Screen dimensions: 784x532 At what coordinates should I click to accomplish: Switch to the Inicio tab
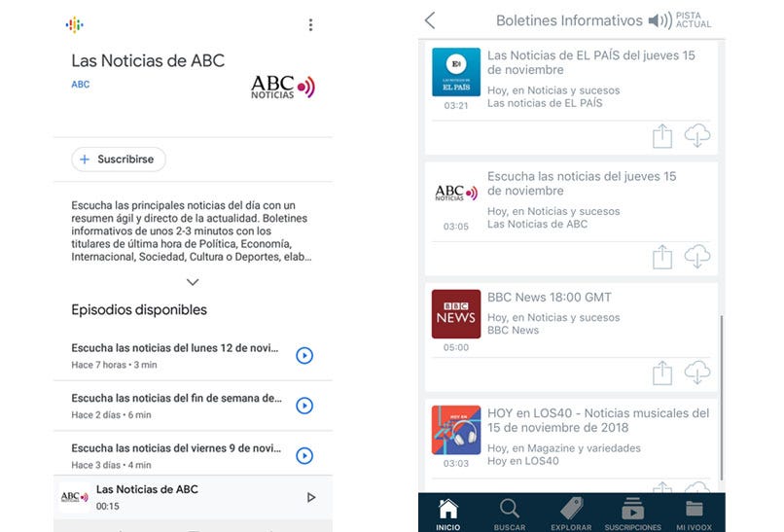pyautogui.click(x=448, y=514)
